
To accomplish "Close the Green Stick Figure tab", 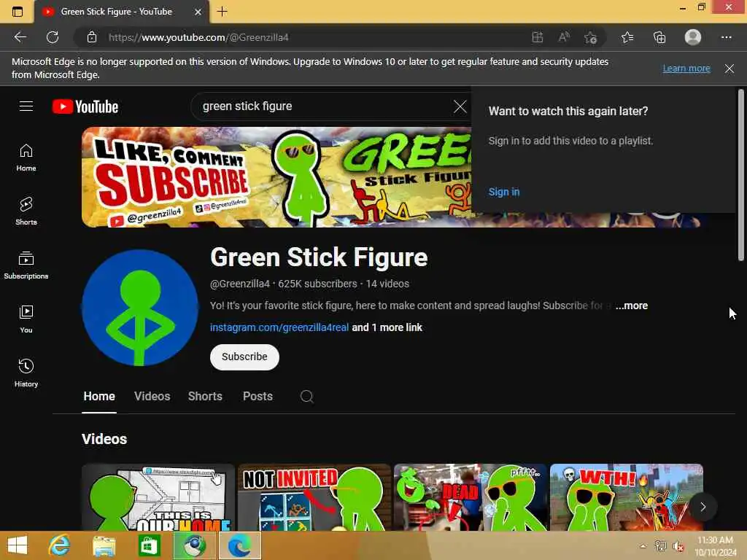I will click(198, 12).
